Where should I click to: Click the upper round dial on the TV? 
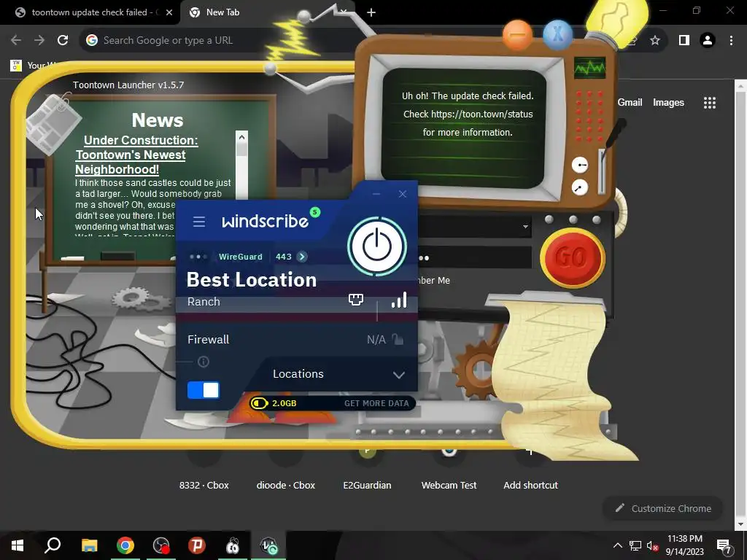point(580,166)
